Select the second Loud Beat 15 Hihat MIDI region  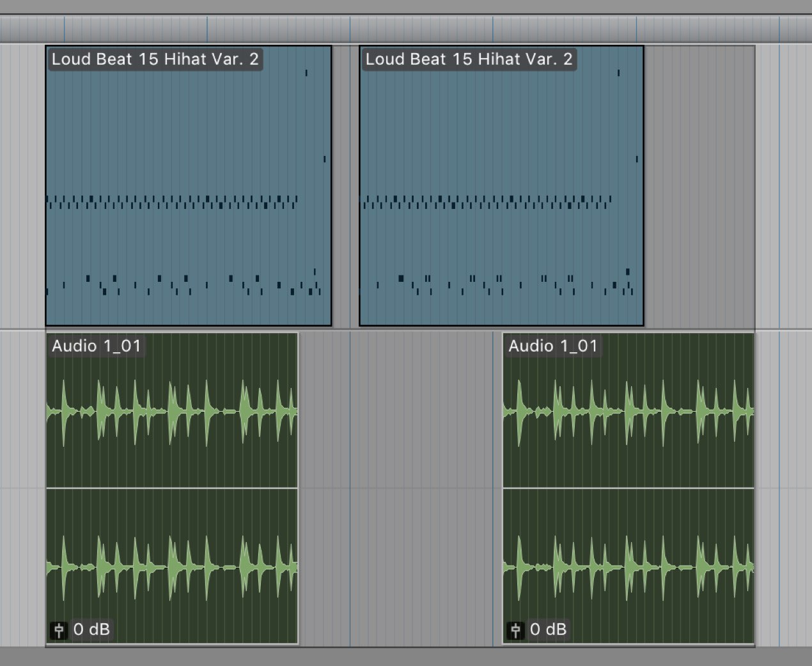click(501, 185)
